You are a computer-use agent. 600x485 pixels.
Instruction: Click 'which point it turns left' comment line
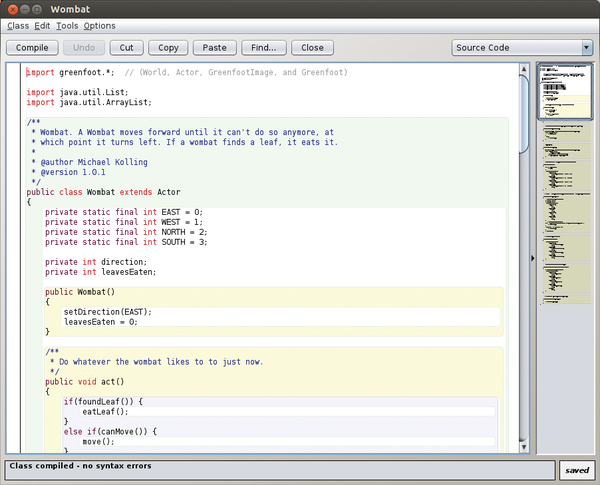(185, 142)
